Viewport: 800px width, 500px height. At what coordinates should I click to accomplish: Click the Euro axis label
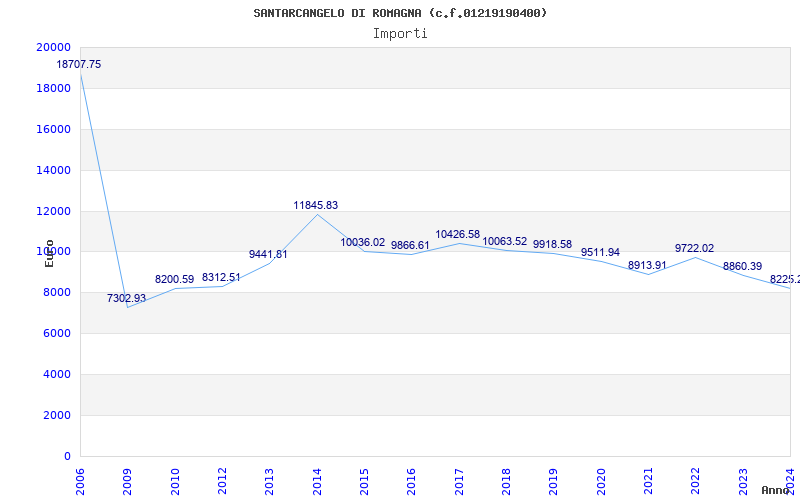[x=49, y=253]
